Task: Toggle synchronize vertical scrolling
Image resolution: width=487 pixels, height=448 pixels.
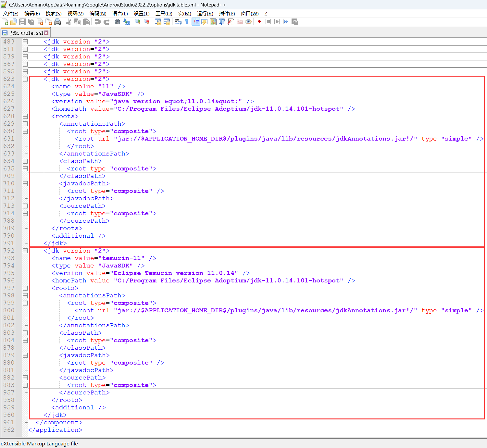Action: [158, 22]
